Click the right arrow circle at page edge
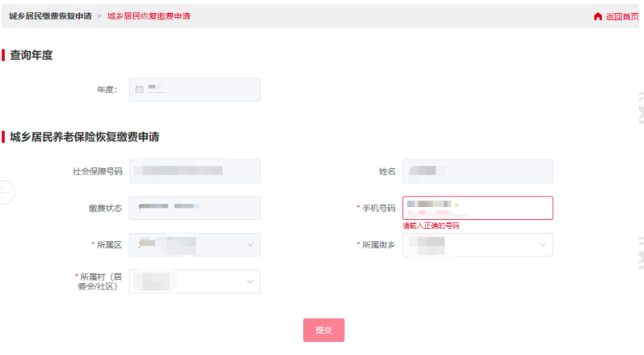The width and height of the screenshot is (644, 355). [639, 192]
